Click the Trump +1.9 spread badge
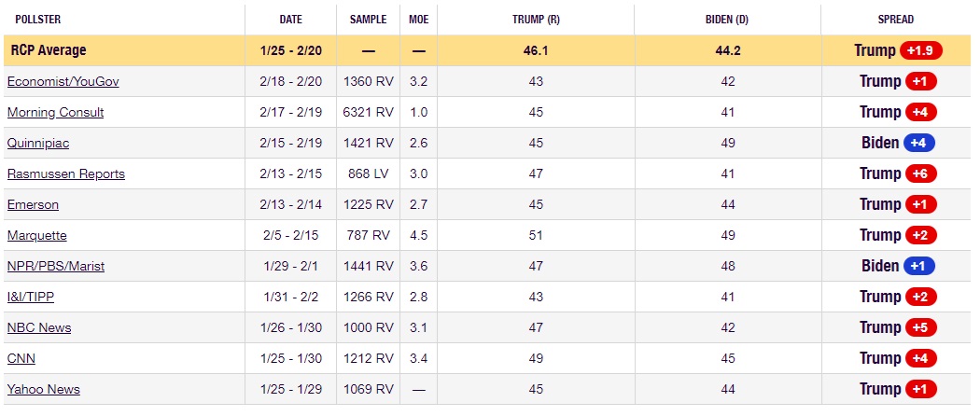Viewport: 980px width, 416px height. click(920, 50)
